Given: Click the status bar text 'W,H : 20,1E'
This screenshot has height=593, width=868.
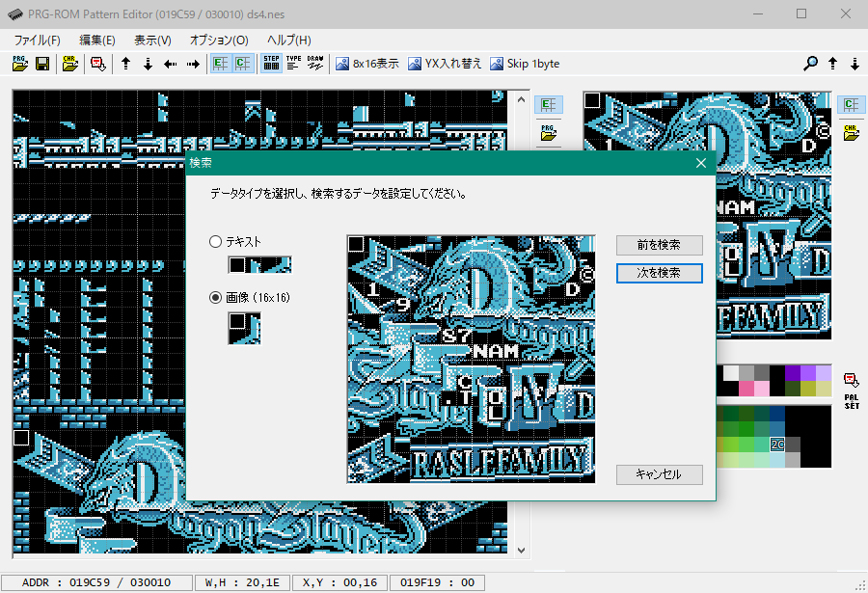Looking at the screenshot, I should pos(242,582).
